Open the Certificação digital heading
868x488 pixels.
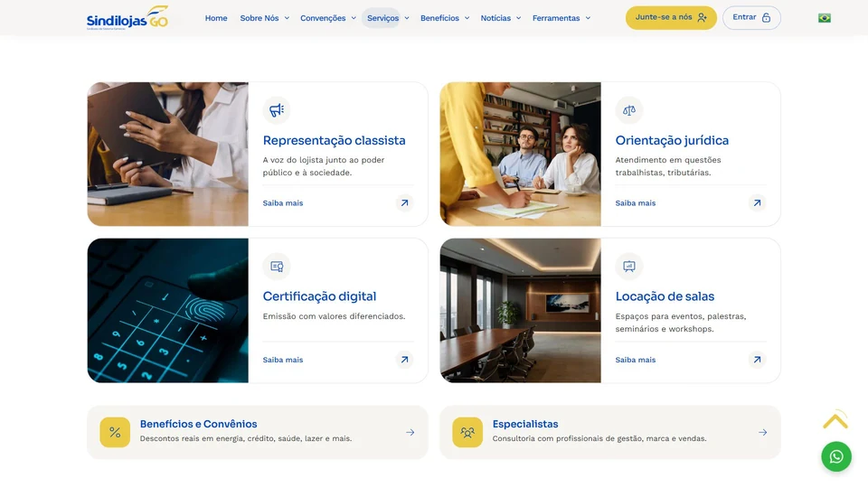(x=319, y=296)
